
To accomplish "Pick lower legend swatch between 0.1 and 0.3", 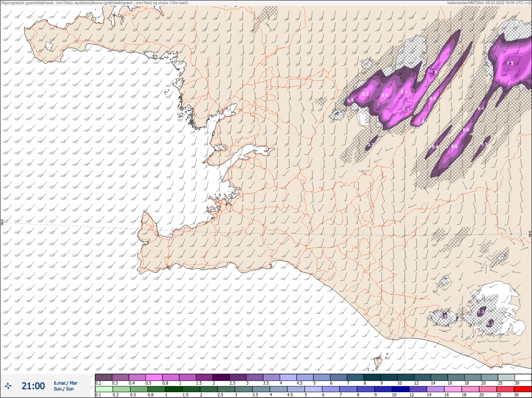I will pyautogui.click(x=103, y=389).
